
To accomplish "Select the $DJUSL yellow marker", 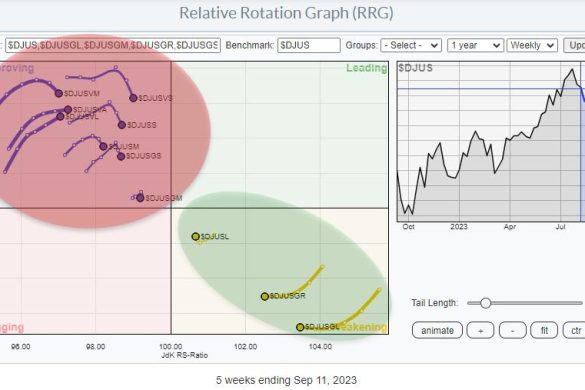I will 195,236.
